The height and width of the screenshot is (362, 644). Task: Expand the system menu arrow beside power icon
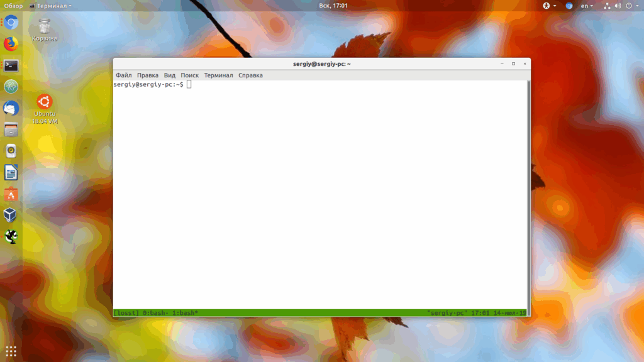point(638,6)
